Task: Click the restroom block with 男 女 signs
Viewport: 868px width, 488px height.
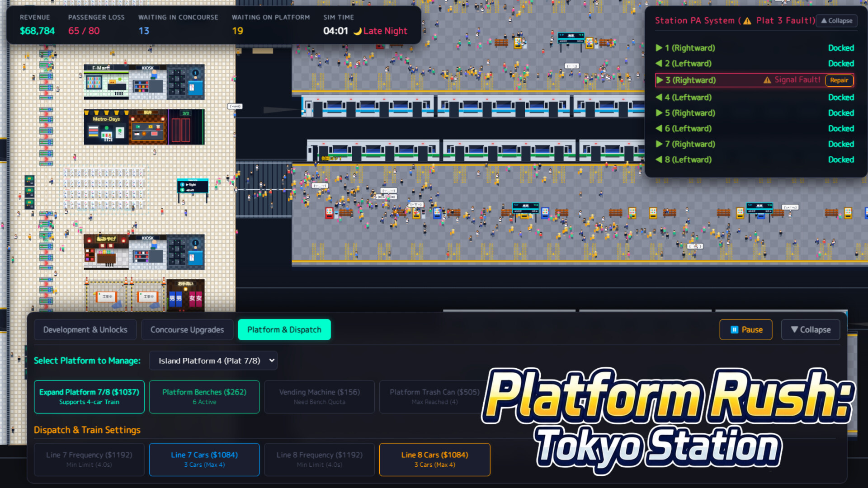Action: pos(186,295)
